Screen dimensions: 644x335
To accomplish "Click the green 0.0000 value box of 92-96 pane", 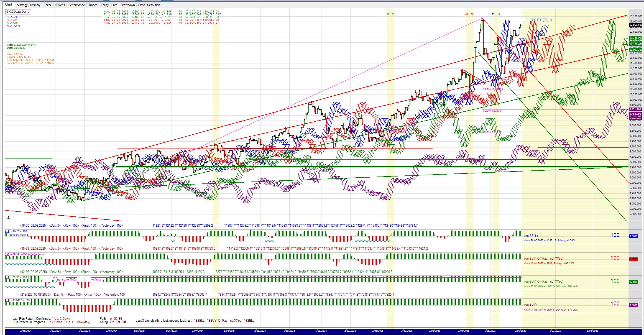I will click(x=633, y=282).
